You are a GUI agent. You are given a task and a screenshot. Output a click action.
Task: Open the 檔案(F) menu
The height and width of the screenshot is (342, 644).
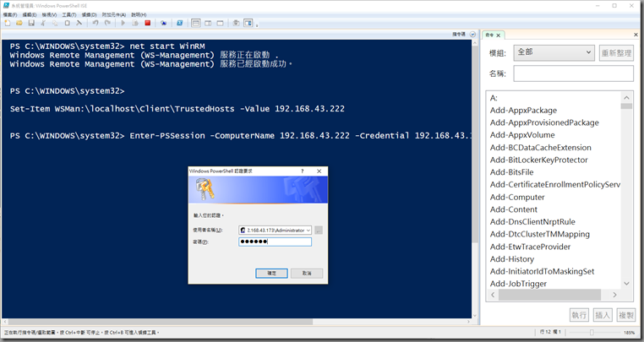(x=10, y=14)
